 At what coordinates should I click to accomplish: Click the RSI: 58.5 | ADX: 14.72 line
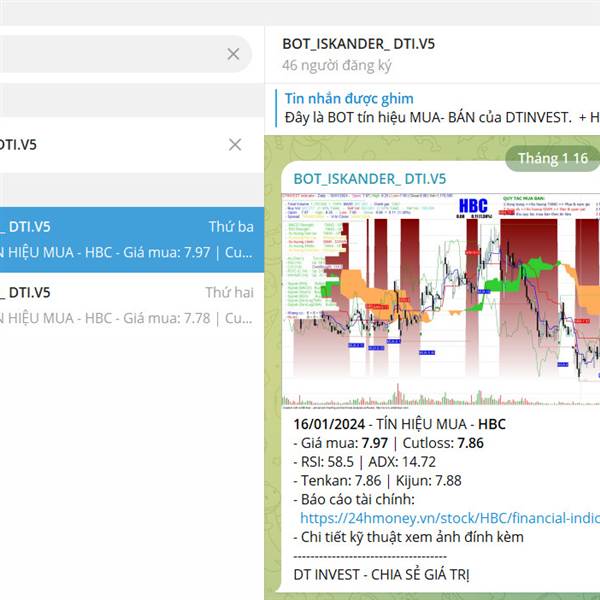[364, 461]
